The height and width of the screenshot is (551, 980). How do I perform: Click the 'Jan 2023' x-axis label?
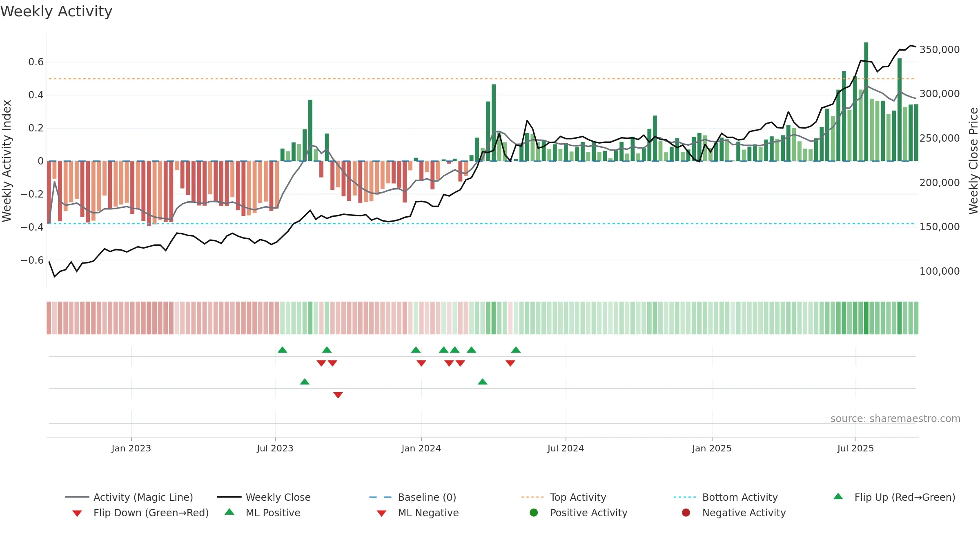[x=131, y=449]
